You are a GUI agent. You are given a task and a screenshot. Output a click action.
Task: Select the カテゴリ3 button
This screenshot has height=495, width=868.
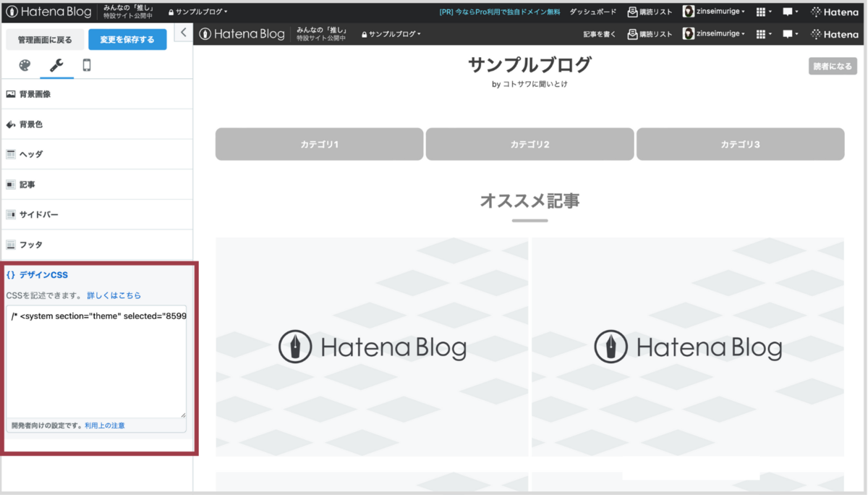click(x=740, y=144)
